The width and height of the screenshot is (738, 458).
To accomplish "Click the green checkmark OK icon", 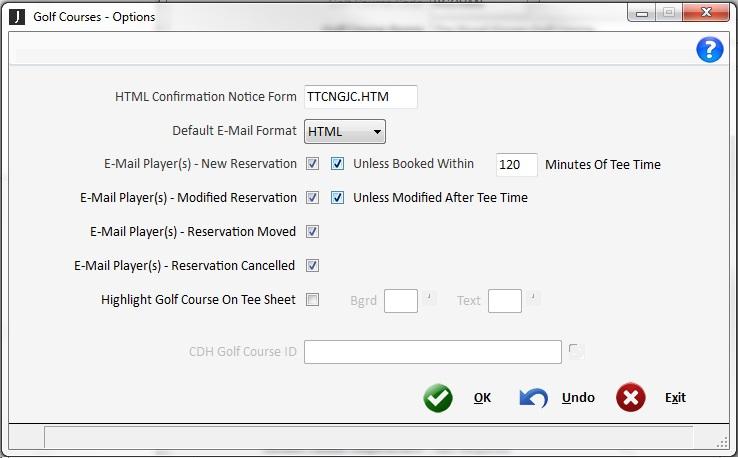I will (x=438, y=398).
